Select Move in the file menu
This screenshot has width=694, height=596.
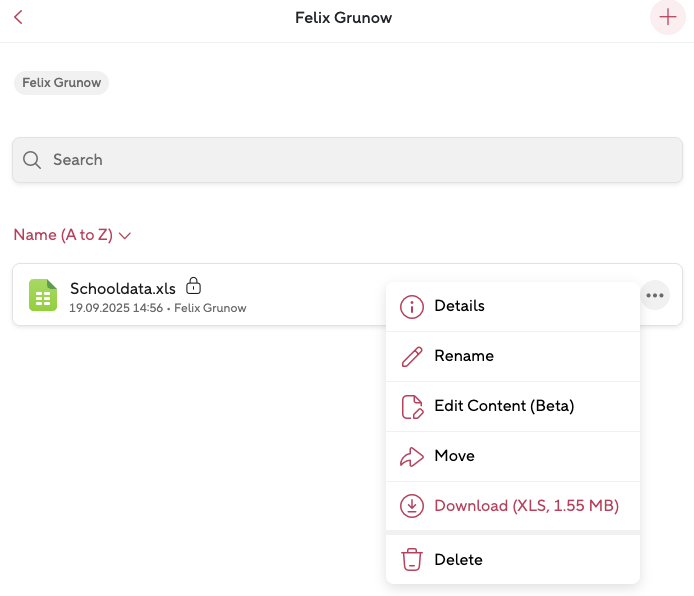[454, 456]
